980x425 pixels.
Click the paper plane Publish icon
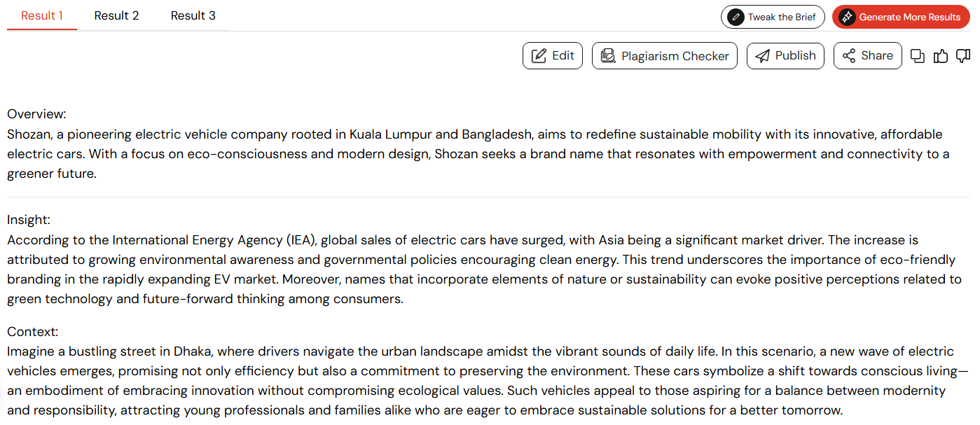[x=762, y=56]
